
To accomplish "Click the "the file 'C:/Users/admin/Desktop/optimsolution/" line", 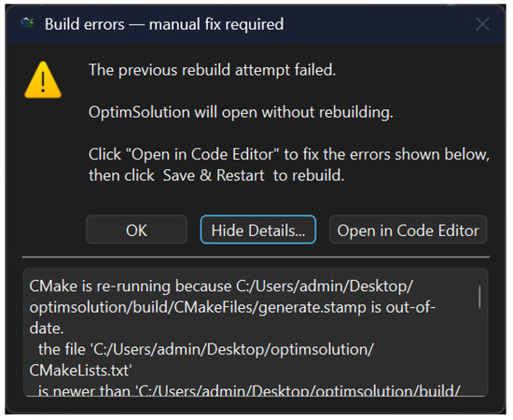I will (x=206, y=350).
